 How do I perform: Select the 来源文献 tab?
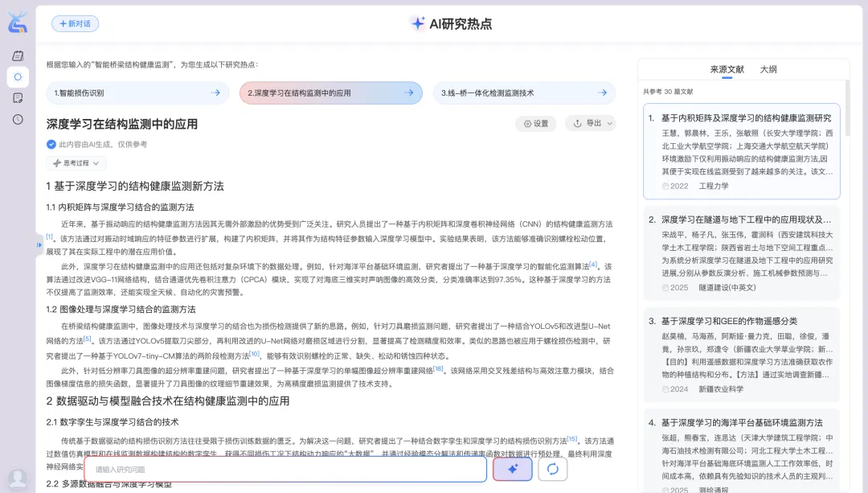click(x=727, y=70)
